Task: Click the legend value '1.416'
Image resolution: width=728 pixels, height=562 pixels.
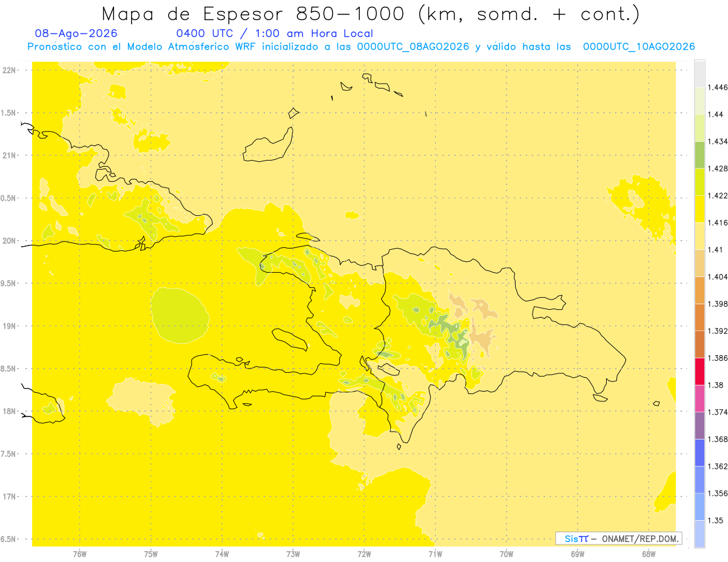Action: point(718,222)
